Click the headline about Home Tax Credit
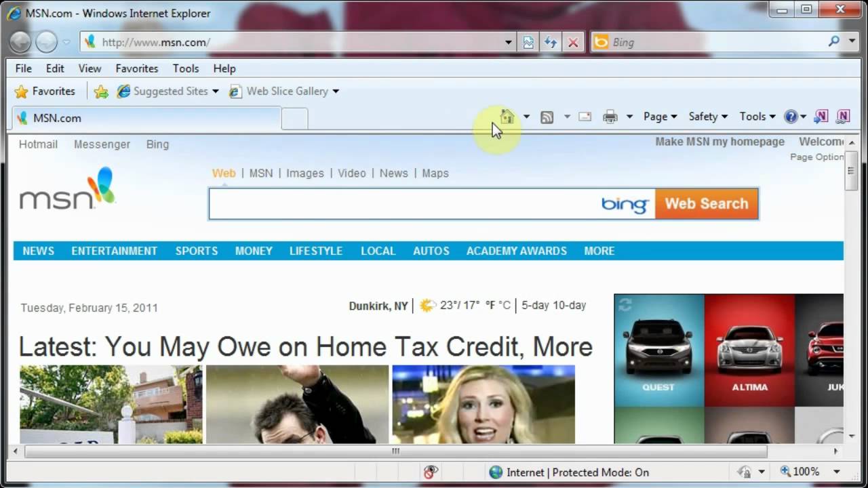868x488 pixels. tap(306, 347)
